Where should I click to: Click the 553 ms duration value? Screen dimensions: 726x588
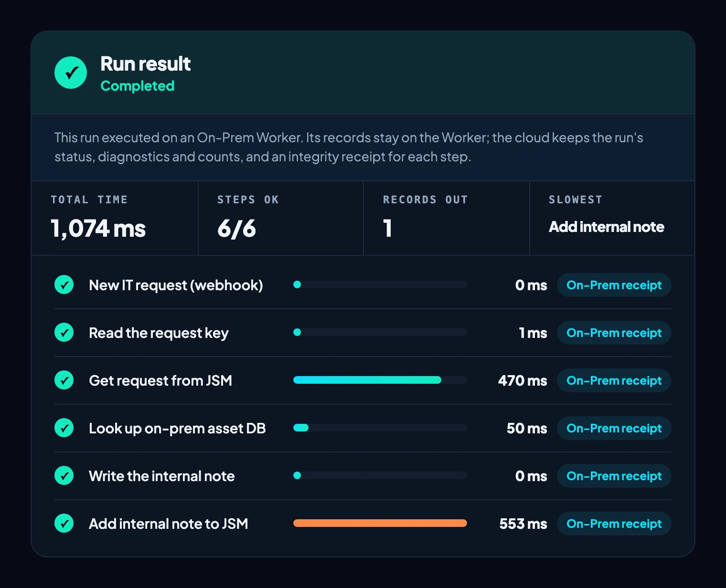click(523, 524)
